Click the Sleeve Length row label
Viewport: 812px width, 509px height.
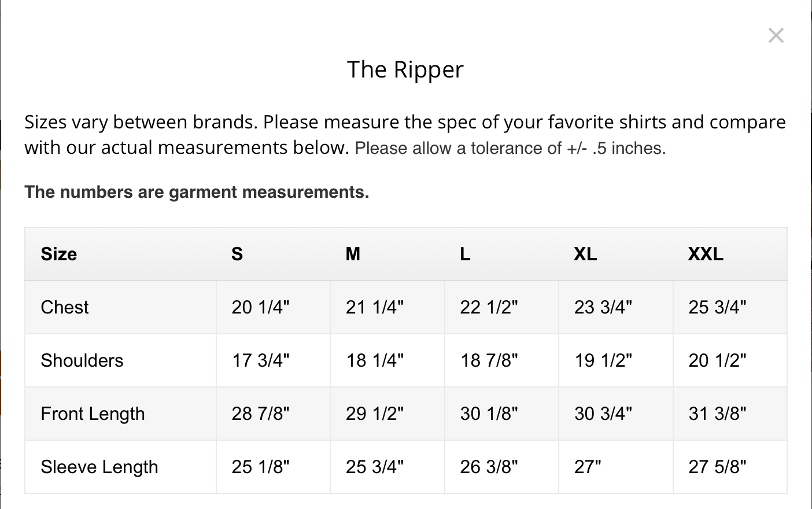pos(99,467)
